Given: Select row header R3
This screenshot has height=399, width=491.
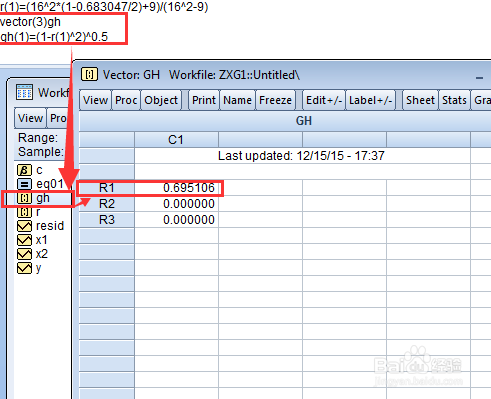Looking at the screenshot, I should pos(107,220).
